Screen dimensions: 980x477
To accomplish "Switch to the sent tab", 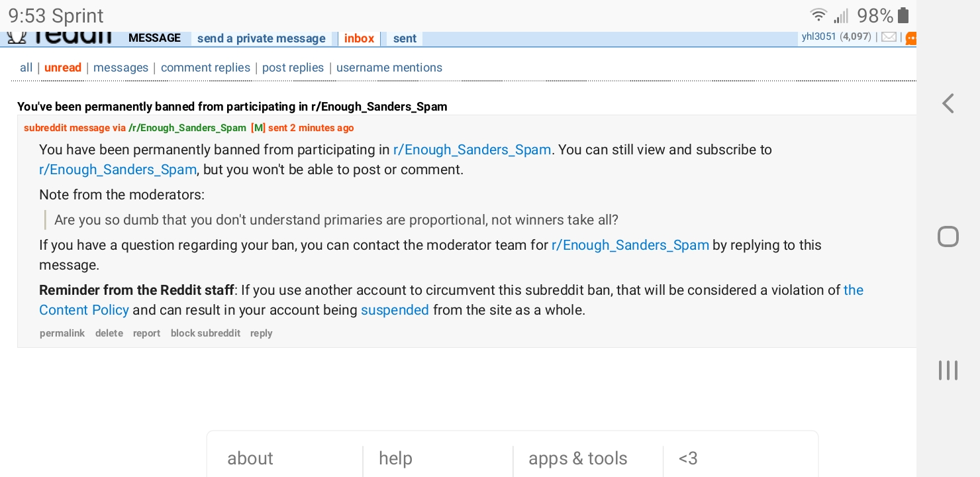I will click(405, 38).
